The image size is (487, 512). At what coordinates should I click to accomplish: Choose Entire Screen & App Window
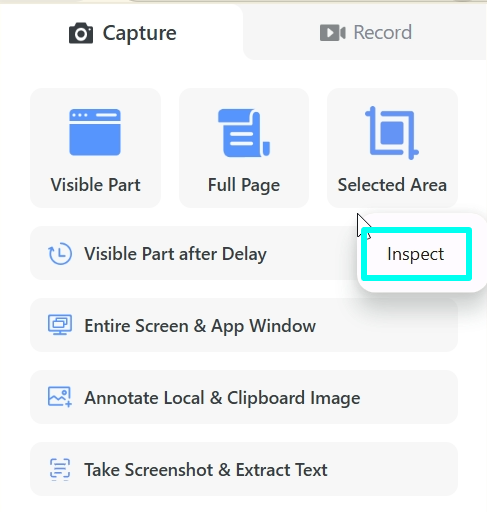(244, 325)
